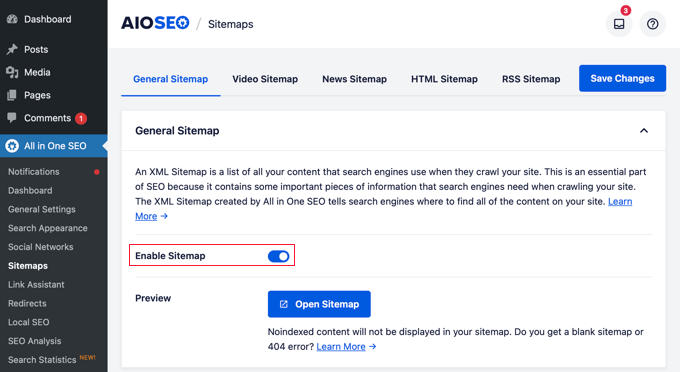Switch to the General Sitemap tab
Image resolution: width=680 pixels, height=372 pixels.
(x=170, y=79)
